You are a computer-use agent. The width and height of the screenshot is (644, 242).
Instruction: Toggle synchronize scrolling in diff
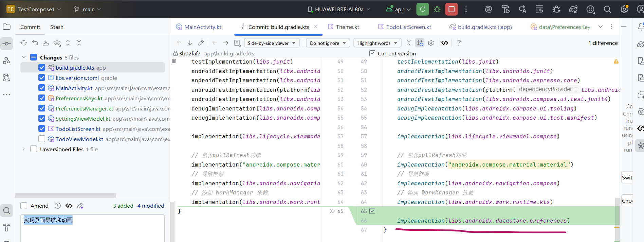coord(420,43)
